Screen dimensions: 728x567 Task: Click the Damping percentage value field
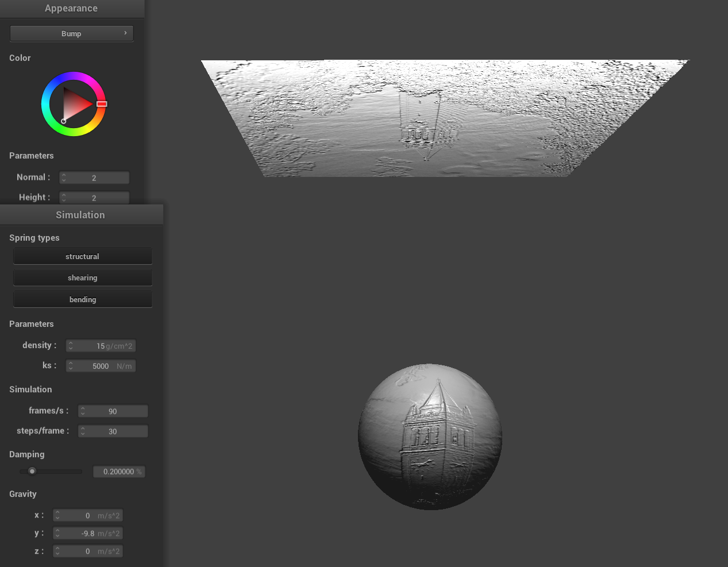[119, 472]
